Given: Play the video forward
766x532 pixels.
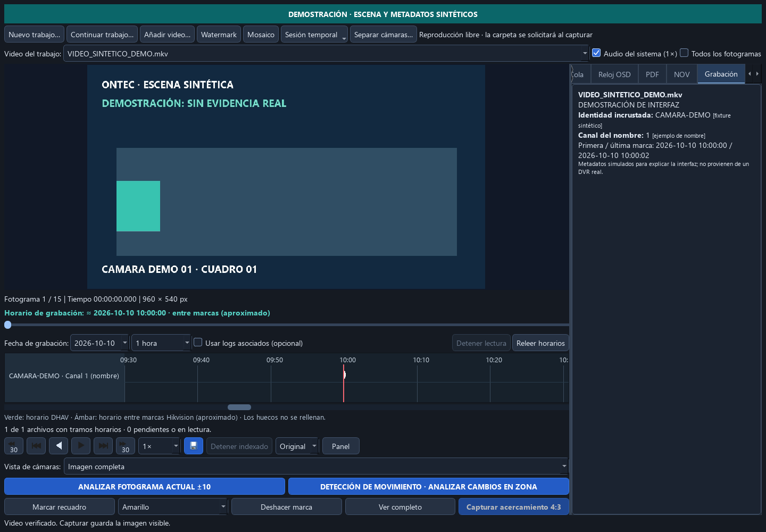Looking at the screenshot, I should [x=81, y=446].
